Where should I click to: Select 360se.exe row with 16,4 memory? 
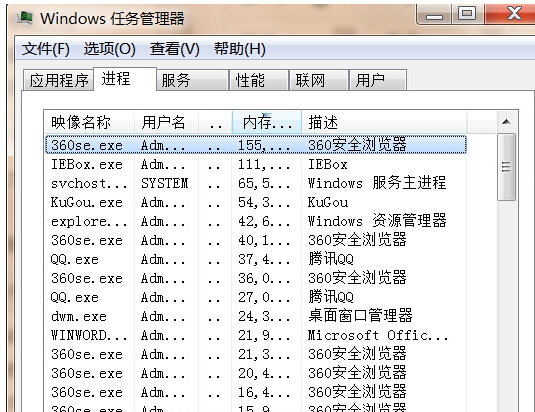pos(256,392)
